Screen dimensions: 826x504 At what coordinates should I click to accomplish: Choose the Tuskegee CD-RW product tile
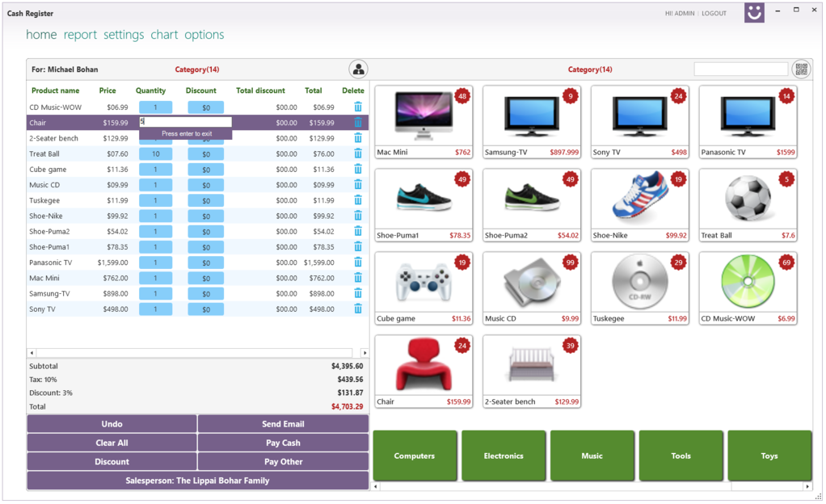click(639, 288)
